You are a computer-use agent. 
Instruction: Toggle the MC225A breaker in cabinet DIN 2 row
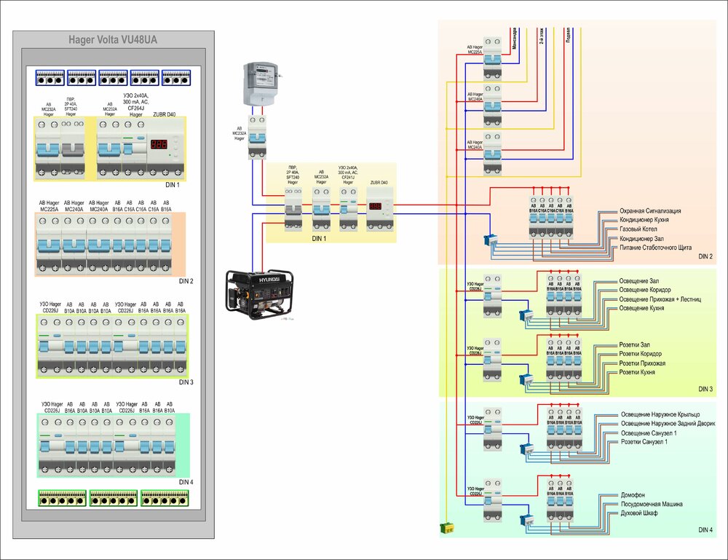(49, 245)
